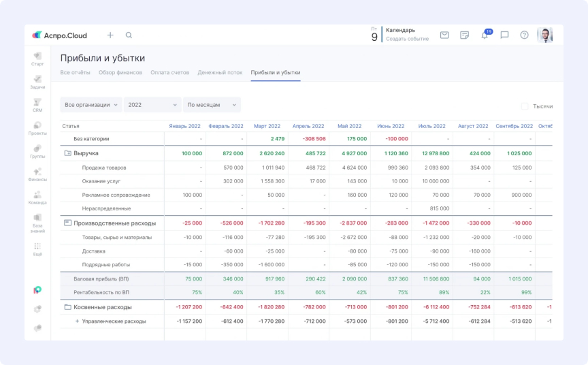Open the notes icon in header
Viewport: 588px width, 365px height.
point(464,35)
